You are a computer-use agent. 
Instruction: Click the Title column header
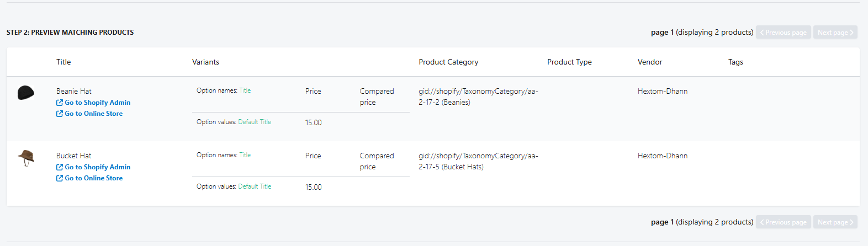point(63,62)
